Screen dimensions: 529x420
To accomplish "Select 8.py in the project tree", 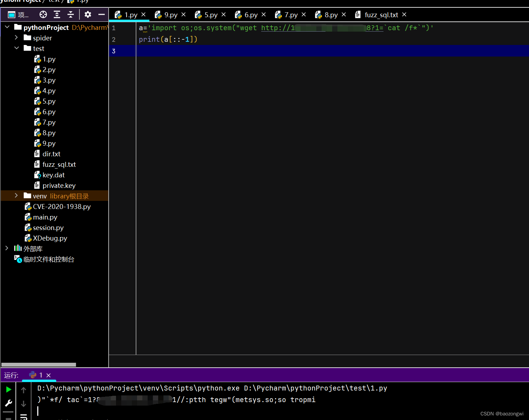I will point(45,133).
